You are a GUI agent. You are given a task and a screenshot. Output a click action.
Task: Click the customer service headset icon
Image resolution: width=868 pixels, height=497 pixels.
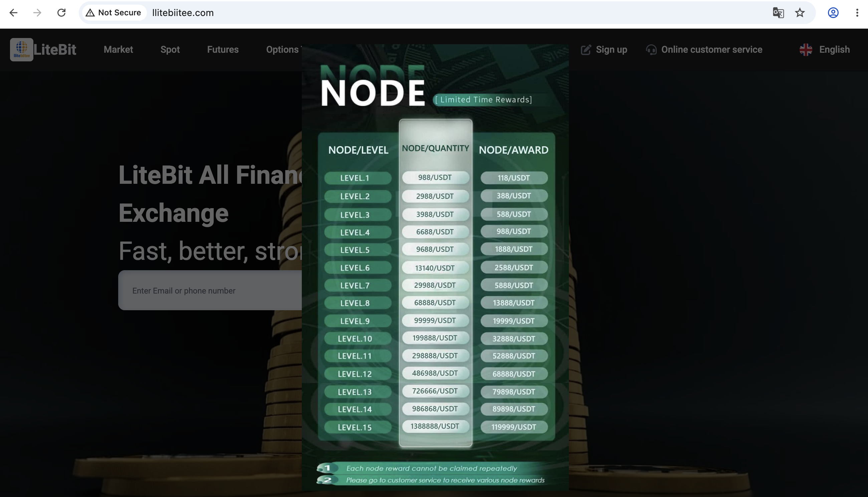[651, 50]
